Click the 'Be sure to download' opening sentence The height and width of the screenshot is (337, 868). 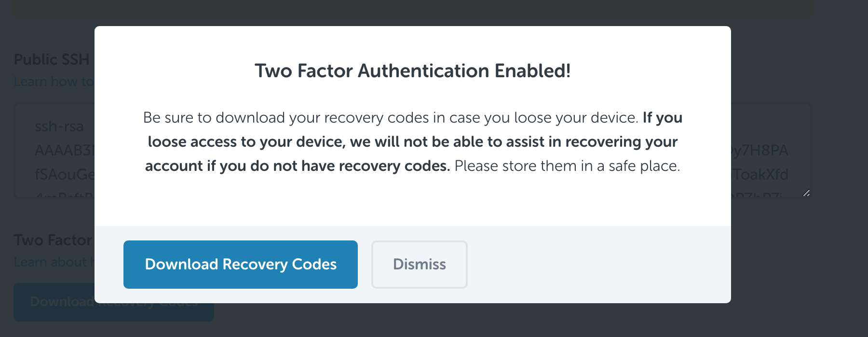(x=391, y=118)
